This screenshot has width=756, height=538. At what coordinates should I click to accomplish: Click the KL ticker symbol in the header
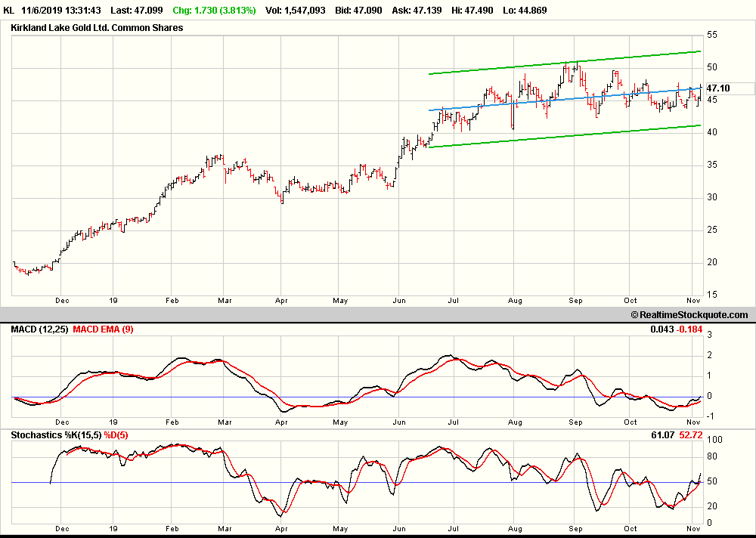[x=8, y=10]
